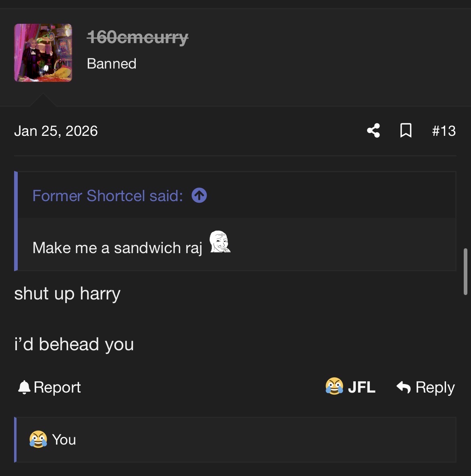Click the share post icon
471x476 pixels.
[373, 131]
